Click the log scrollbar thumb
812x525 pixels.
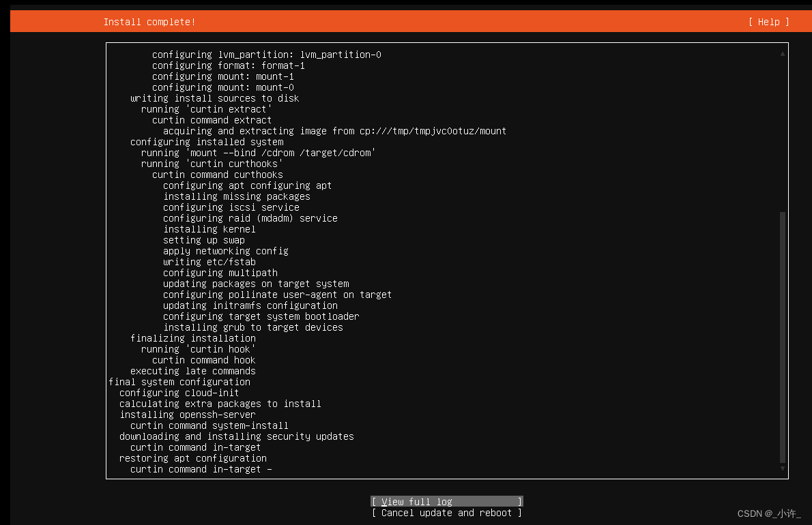pyautogui.click(x=783, y=337)
